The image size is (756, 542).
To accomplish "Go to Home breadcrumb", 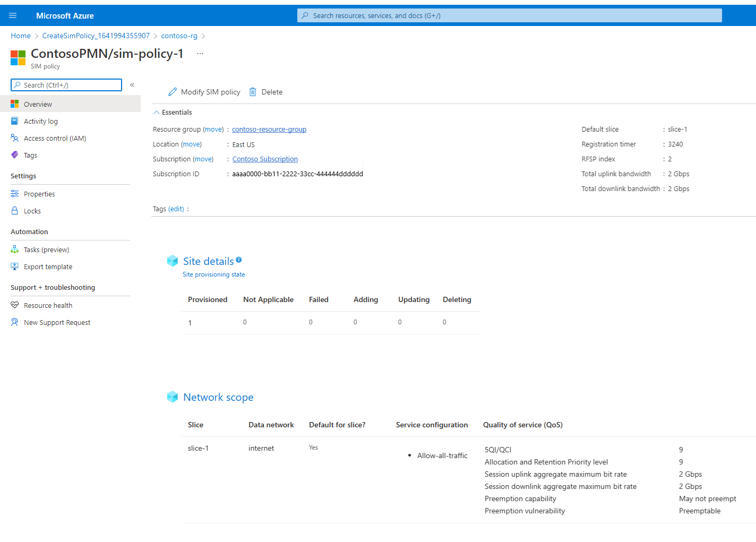I will click(21, 36).
